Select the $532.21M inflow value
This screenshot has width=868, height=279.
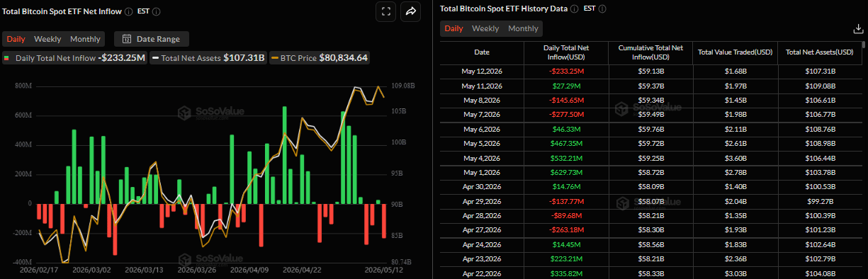pos(565,158)
